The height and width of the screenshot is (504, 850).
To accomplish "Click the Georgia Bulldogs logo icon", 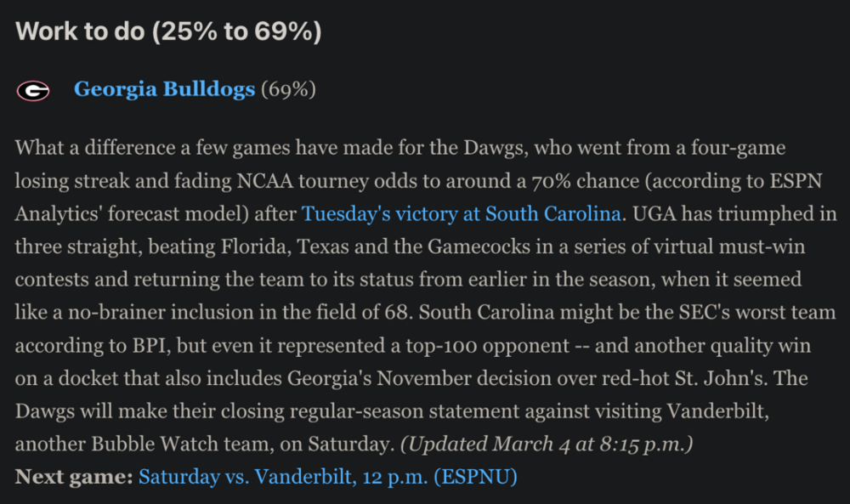I will tap(33, 90).
